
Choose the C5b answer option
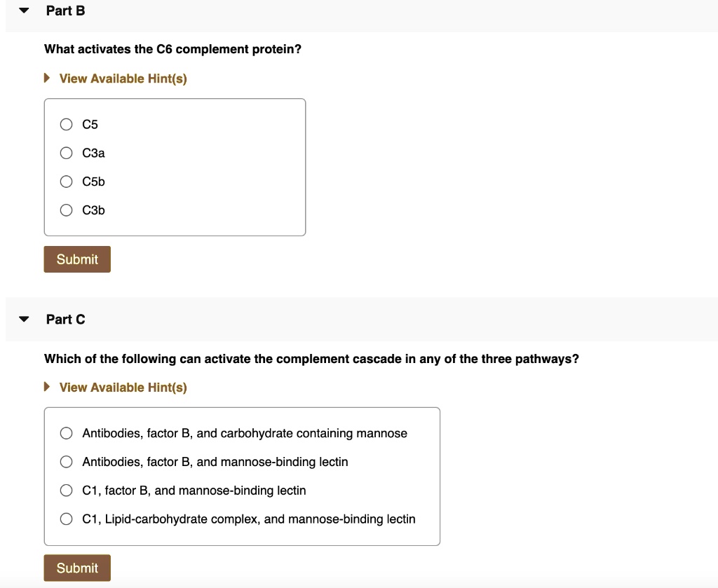66,182
